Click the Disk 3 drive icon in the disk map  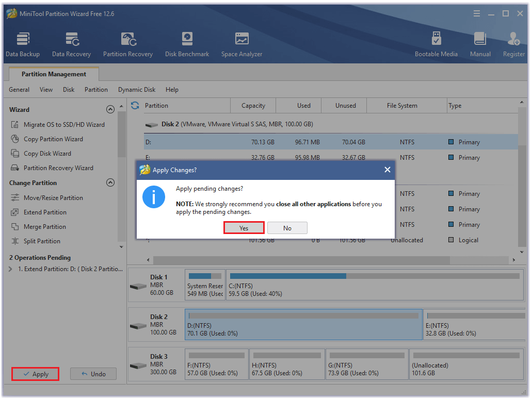(x=138, y=366)
